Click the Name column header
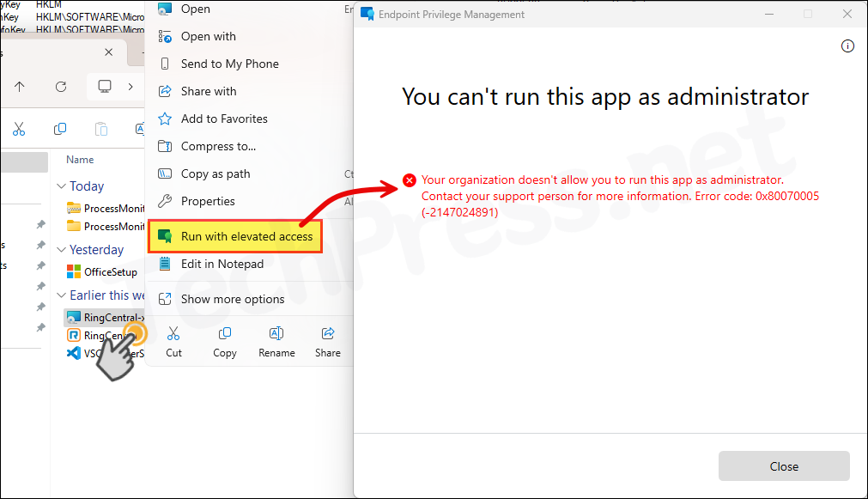This screenshot has height=499, width=868. pos(80,160)
